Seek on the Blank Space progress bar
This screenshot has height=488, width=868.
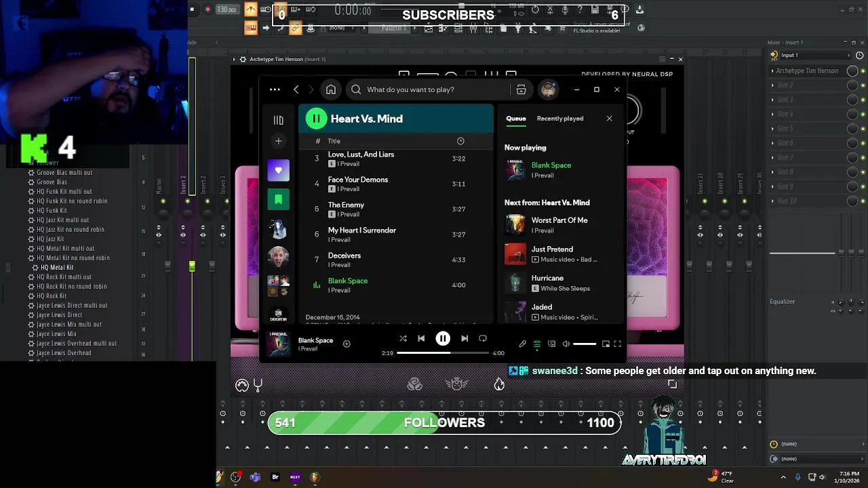(443, 353)
